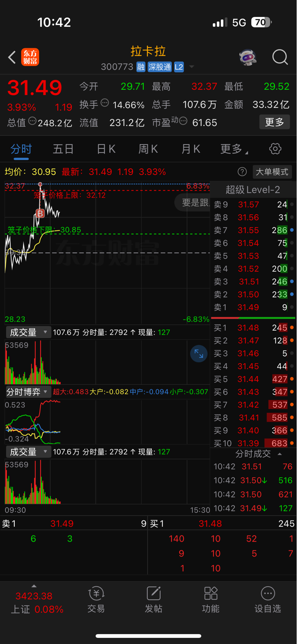Tap the 融 margin trading badge
This screenshot has height=644, width=297.
pyautogui.click(x=141, y=67)
